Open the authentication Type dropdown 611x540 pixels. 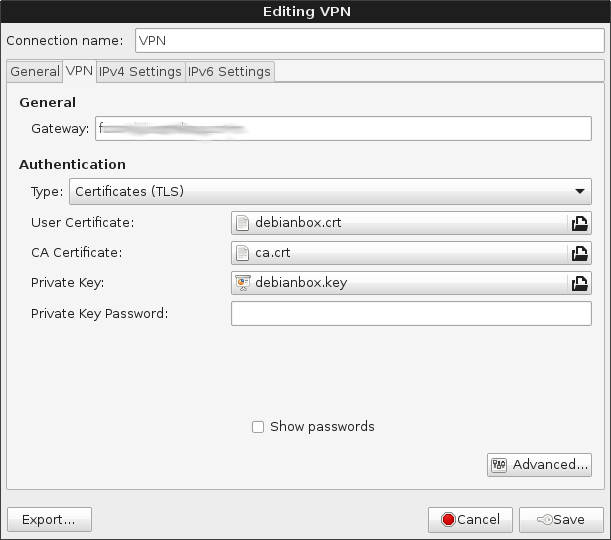(x=329, y=192)
